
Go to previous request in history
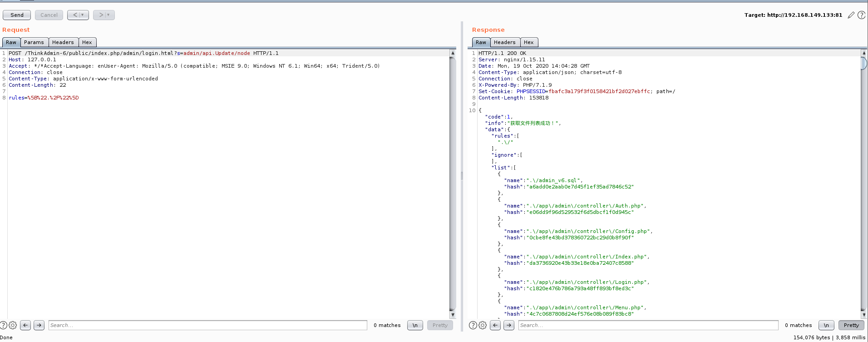coord(75,15)
